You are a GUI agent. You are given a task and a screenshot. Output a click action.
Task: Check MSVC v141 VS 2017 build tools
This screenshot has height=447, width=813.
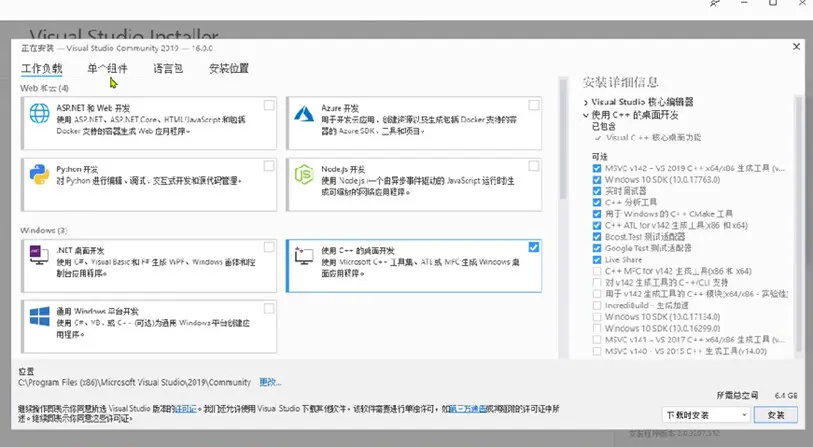point(597,340)
